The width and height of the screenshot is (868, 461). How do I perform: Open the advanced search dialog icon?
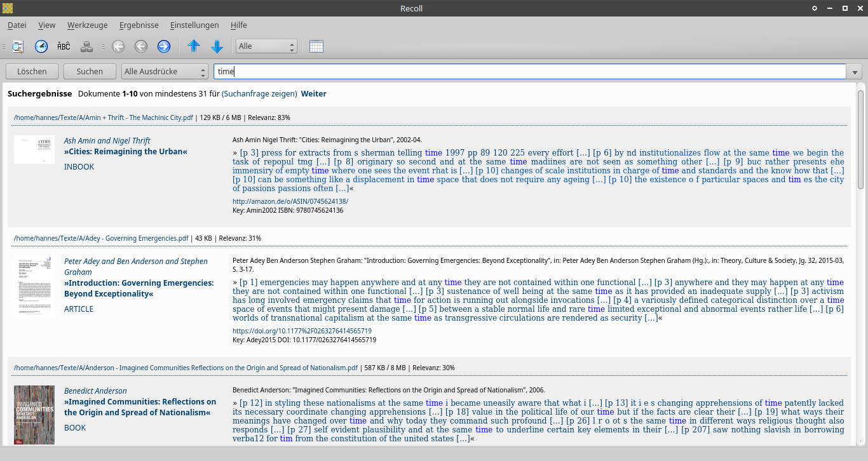(18, 46)
